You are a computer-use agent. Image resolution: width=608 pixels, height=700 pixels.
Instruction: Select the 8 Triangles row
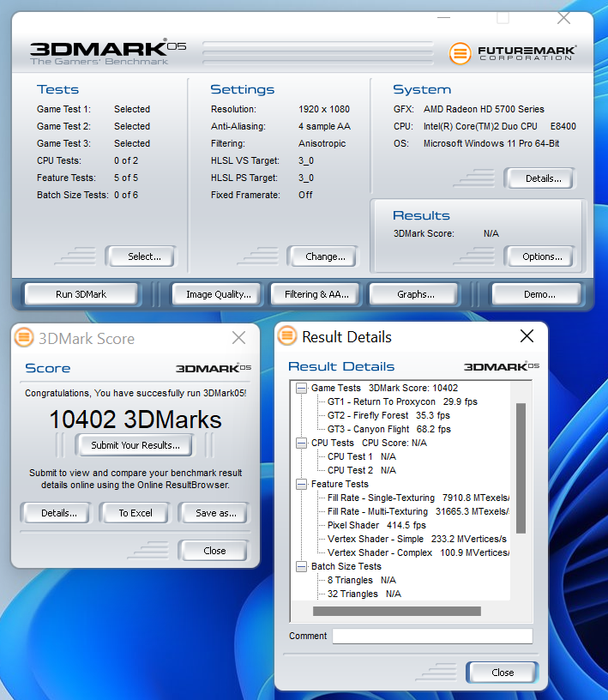pyautogui.click(x=362, y=581)
